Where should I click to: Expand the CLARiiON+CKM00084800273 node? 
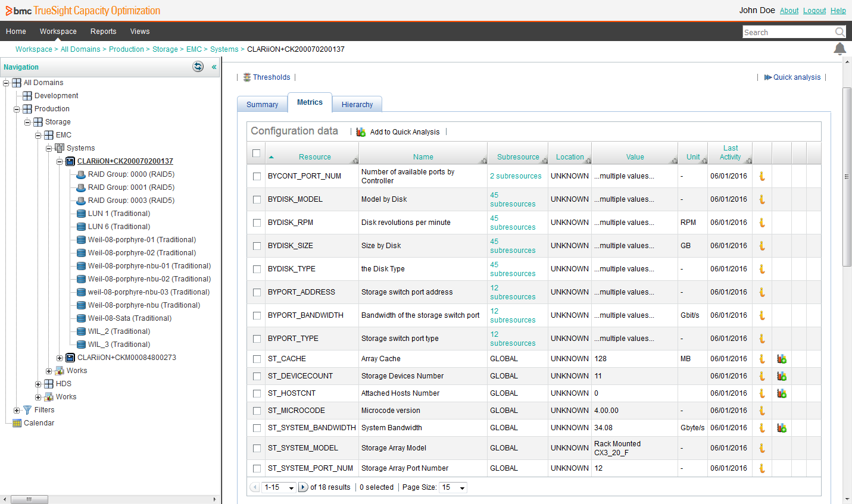60,358
